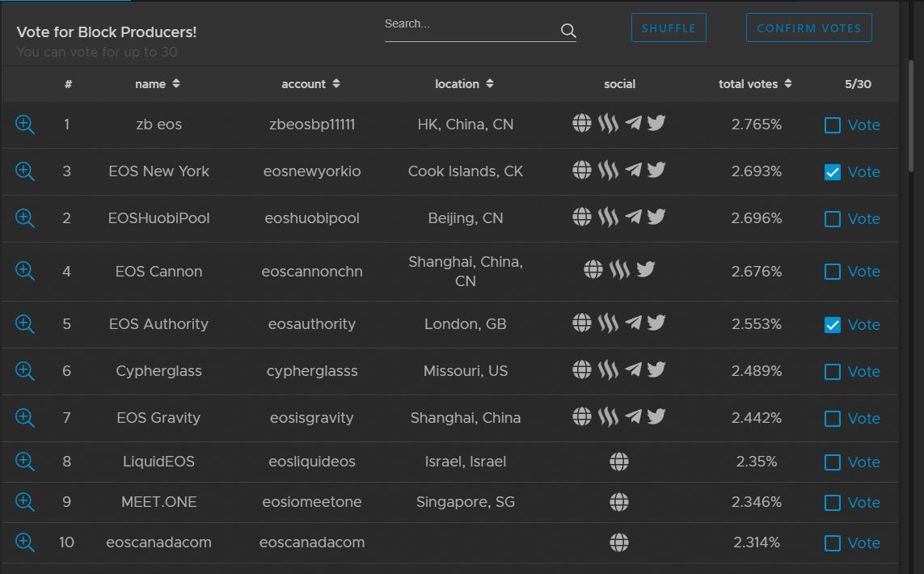Image resolution: width=924 pixels, height=574 pixels.
Task: Check the vote box for LiquidEOS
Action: tap(832, 462)
